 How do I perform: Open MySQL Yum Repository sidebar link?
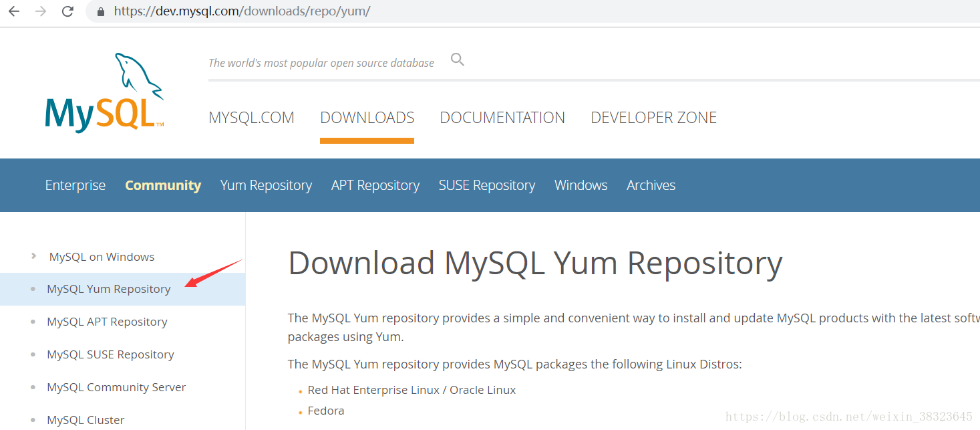click(x=109, y=289)
